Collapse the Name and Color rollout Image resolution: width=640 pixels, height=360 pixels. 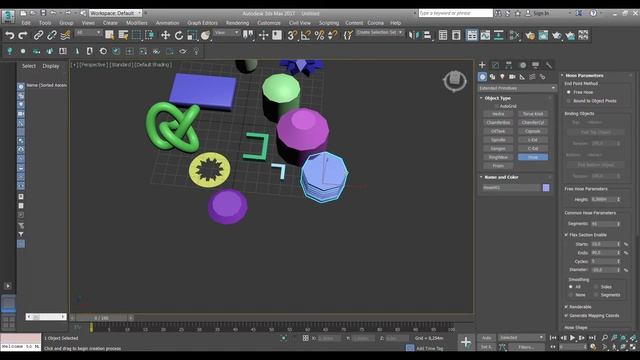501,177
